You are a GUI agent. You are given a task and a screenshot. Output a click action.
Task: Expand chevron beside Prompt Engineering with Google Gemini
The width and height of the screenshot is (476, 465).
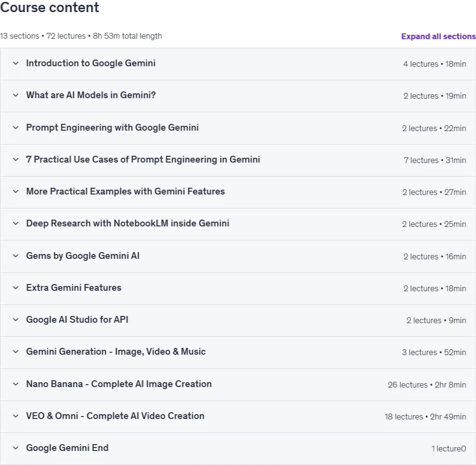click(x=15, y=128)
